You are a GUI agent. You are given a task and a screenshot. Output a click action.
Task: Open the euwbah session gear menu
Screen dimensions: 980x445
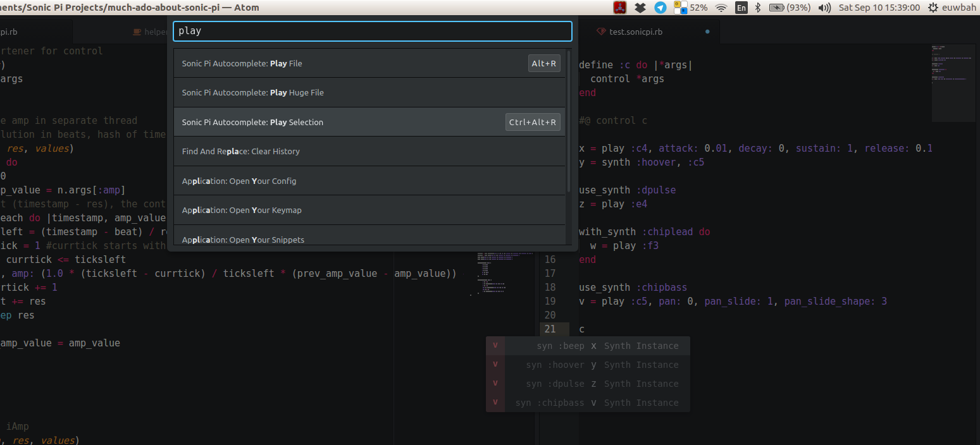coord(952,8)
